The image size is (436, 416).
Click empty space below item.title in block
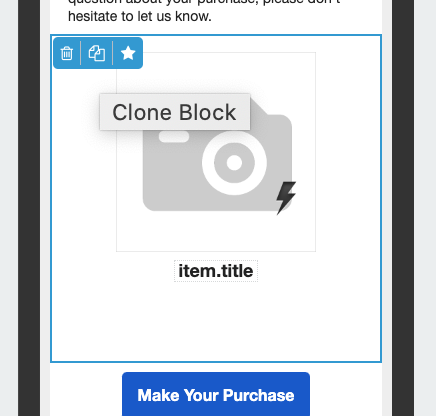pyautogui.click(x=216, y=320)
